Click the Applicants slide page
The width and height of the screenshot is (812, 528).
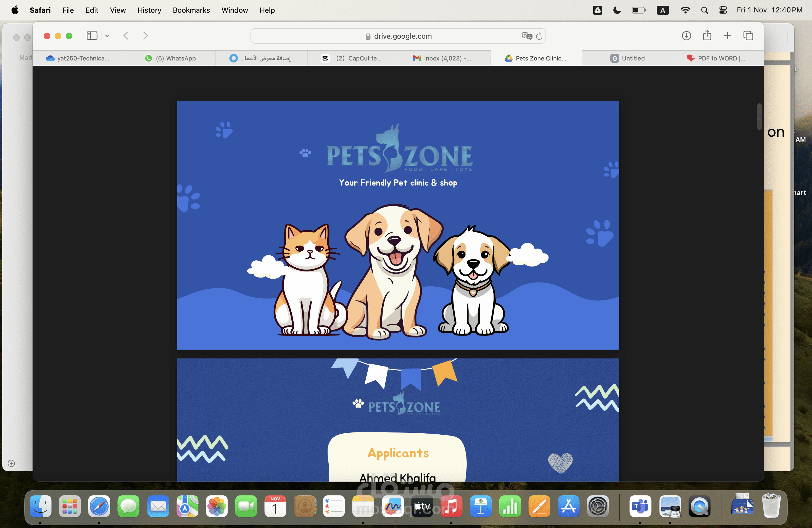398,420
